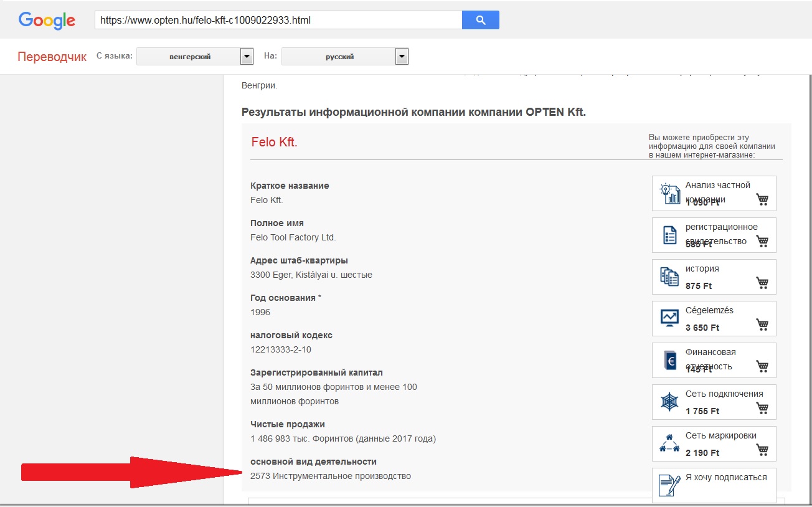Click the Финансовая отчетность euro book icon
Screen dimensions: 812x507
(670, 361)
